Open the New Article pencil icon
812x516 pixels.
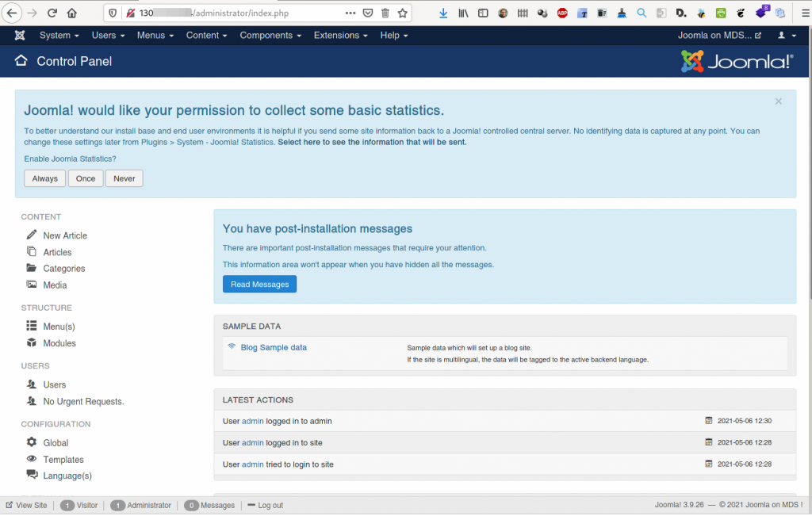click(x=32, y=235)
